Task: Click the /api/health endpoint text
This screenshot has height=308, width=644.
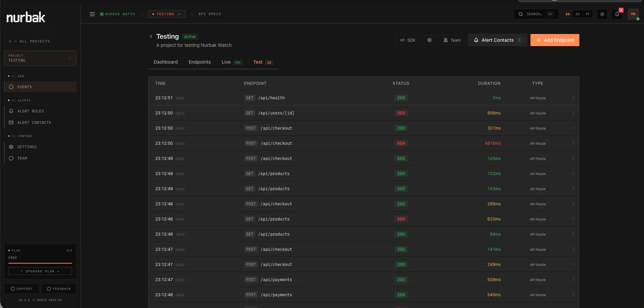Action: [x=271, y=98]
